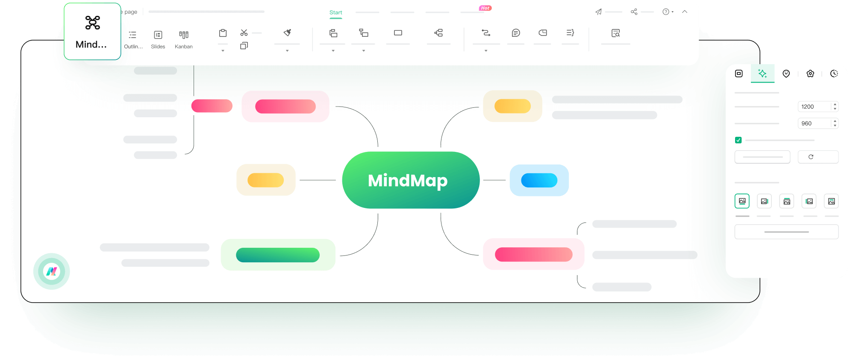Click the Format Painter brush icon
This screenshot has width=868, height=362.
point(287,33)
